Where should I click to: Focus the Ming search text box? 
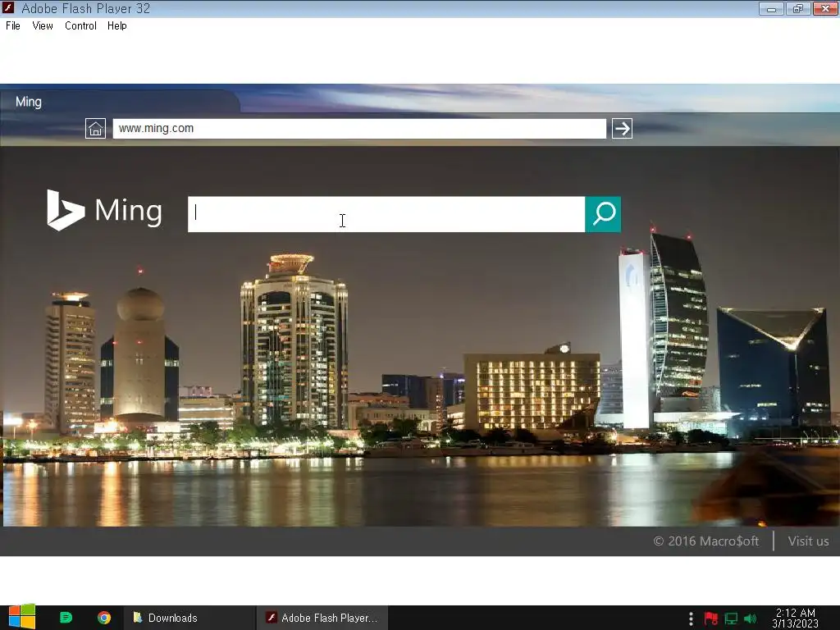386,214
